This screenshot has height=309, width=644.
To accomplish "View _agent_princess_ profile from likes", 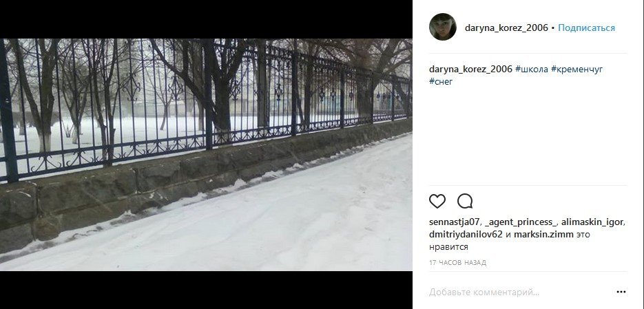I will (521, 222).
